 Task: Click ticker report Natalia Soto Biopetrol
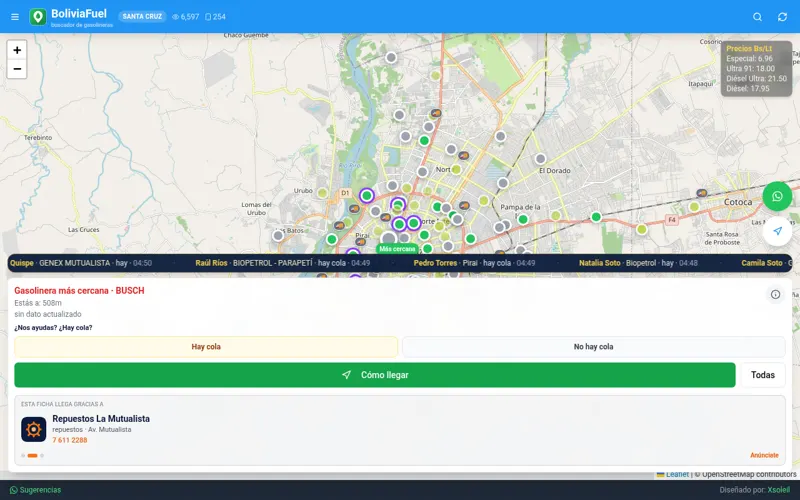[638, 263]
